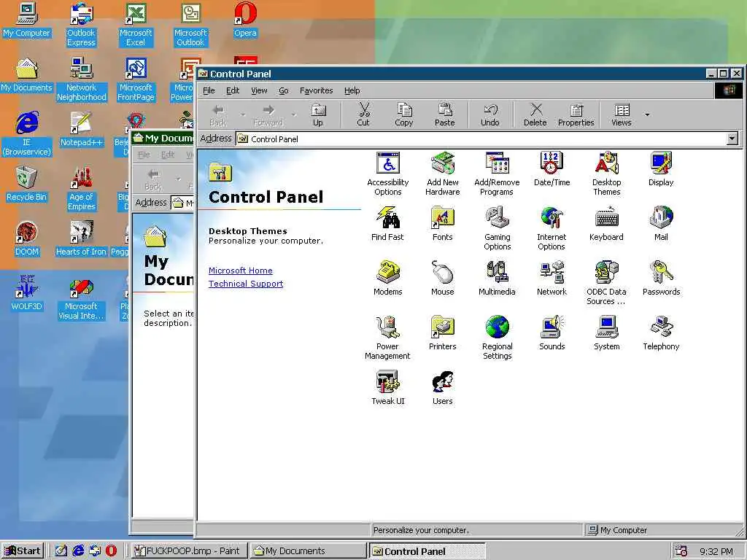The height and width of the screenshot is (560, 747).
Task: Switch to FUCKPOOP.bmp - Paint taskbar button
Action: (x=189, y=551)
